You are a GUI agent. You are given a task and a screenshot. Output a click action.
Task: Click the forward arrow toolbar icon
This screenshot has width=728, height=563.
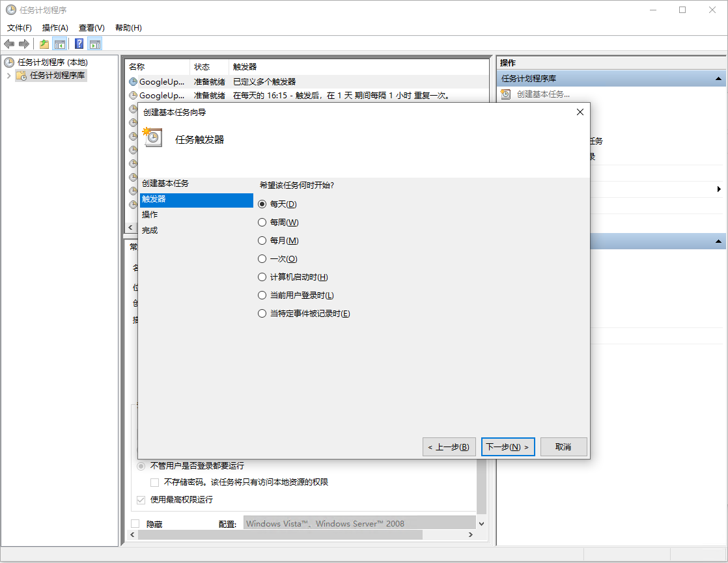tap(24, 44)
